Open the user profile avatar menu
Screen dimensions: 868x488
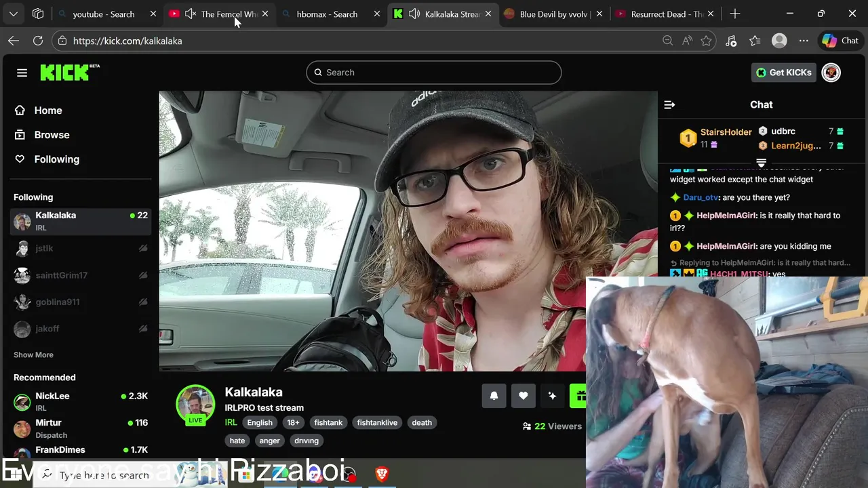[831, 73]
